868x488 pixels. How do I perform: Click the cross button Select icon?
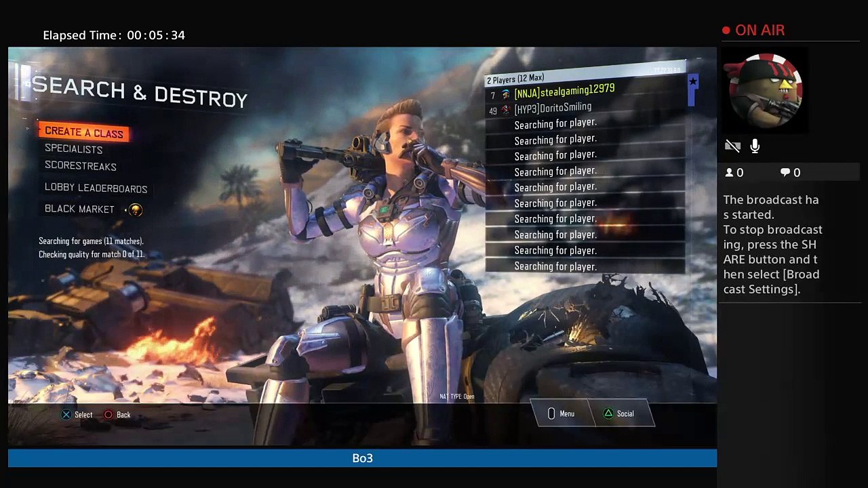click(66, 415)
